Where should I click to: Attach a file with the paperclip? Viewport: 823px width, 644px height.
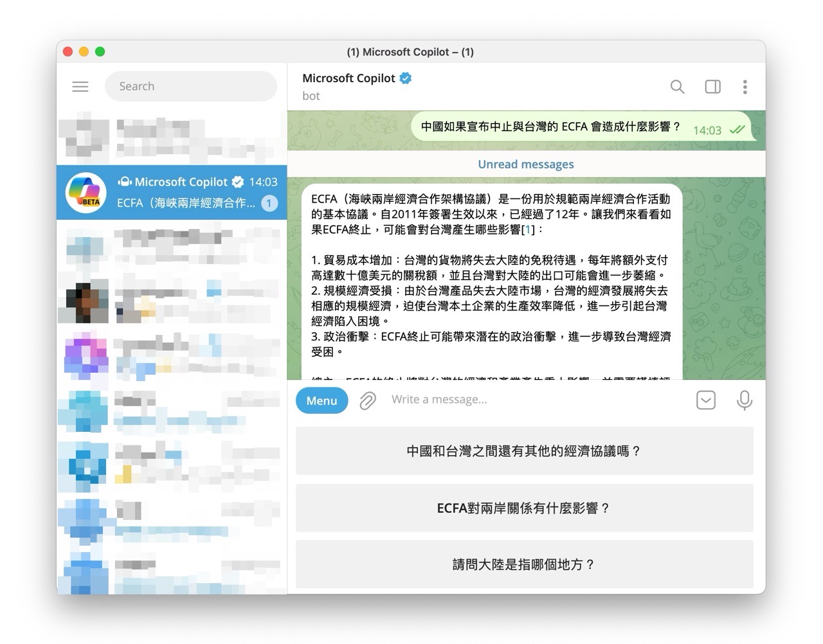click(368, 400)
